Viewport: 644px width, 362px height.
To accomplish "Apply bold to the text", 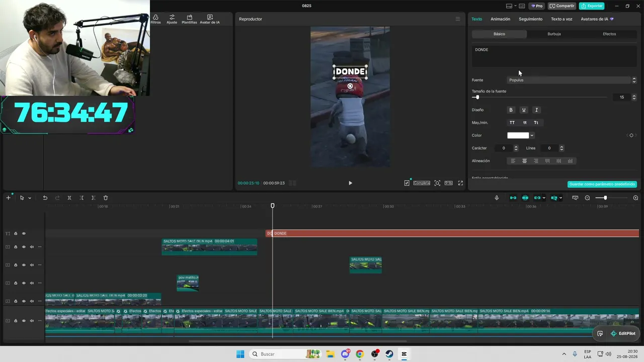I will (511, 110).
